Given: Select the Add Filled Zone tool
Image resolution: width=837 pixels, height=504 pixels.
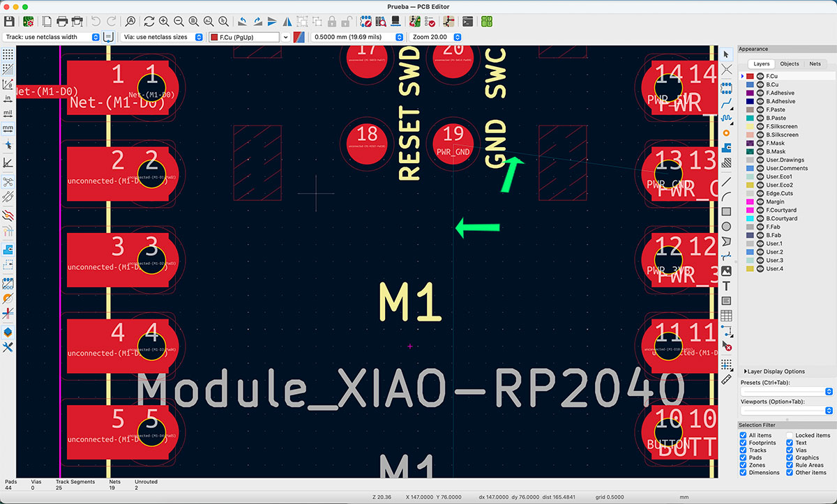Looking at the screenshot, I should [x=726, y=147].
